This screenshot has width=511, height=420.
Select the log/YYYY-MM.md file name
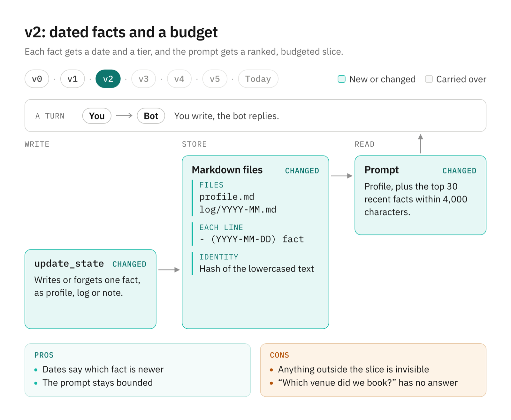click(238, 210)
